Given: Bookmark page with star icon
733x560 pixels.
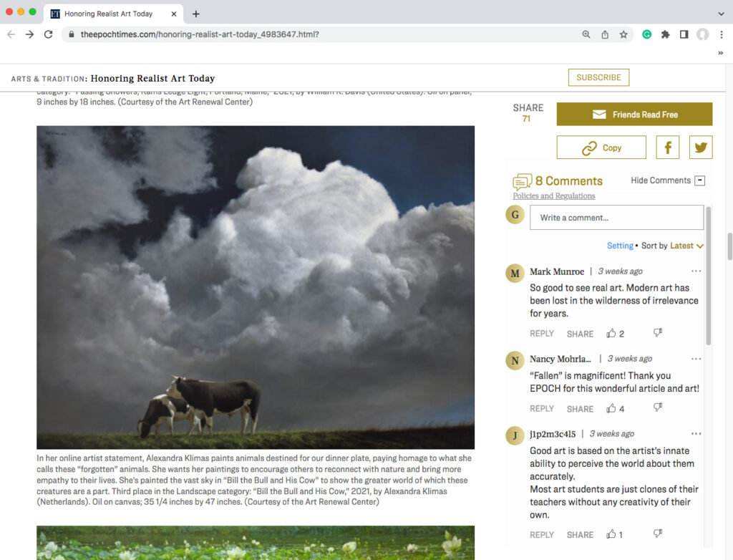Looking at the screenshot, I should [623, 34].
